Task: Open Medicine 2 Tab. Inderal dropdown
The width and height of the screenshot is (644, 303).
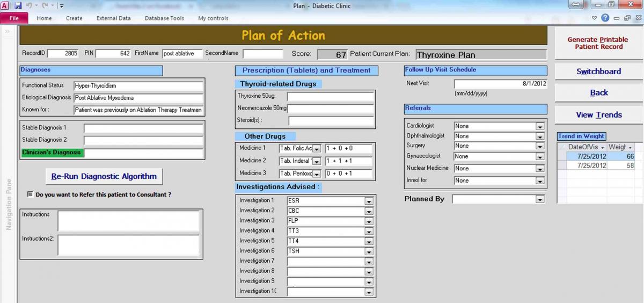Action: coord(317,161)
